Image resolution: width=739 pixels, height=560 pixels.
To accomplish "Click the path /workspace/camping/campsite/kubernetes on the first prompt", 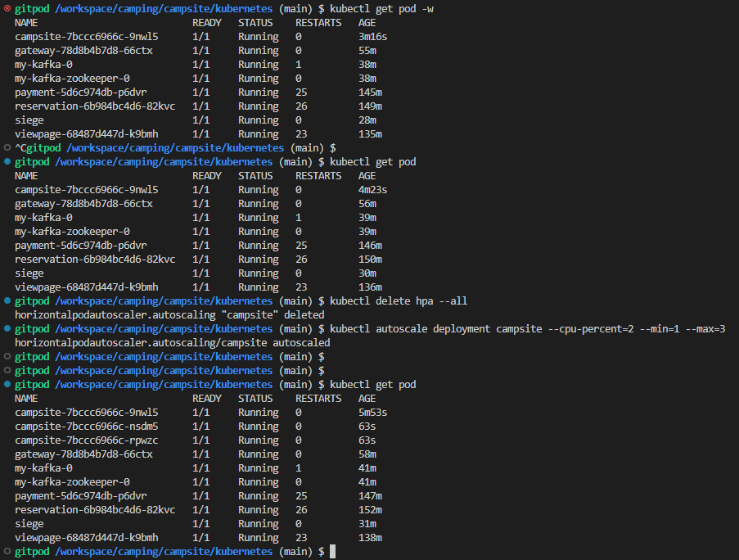I will (x=162, y=8).
